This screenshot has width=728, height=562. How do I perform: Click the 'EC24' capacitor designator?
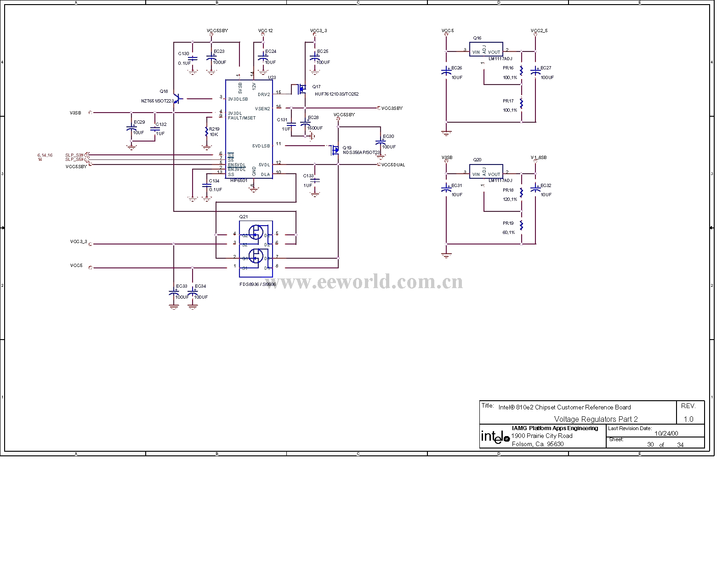click(271, 51)
